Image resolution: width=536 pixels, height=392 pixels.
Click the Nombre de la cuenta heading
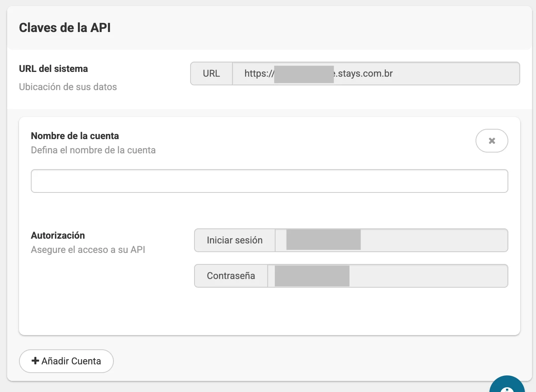pos(75,136)
